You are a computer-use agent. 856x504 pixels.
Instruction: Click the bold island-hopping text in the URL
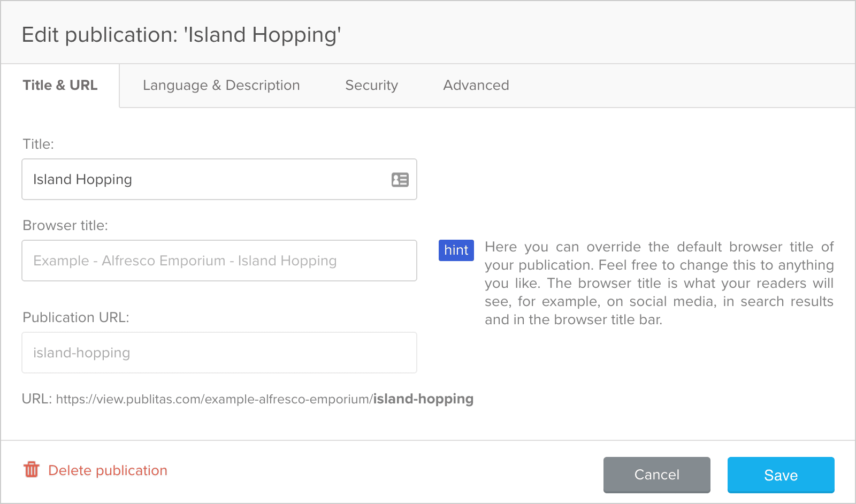click(422, 399)
